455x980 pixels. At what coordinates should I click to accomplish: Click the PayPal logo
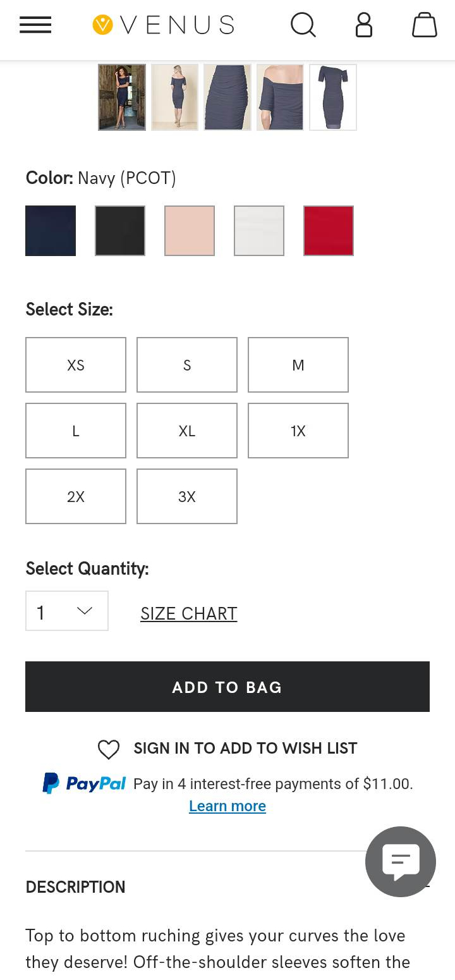(x=85, y=784)
